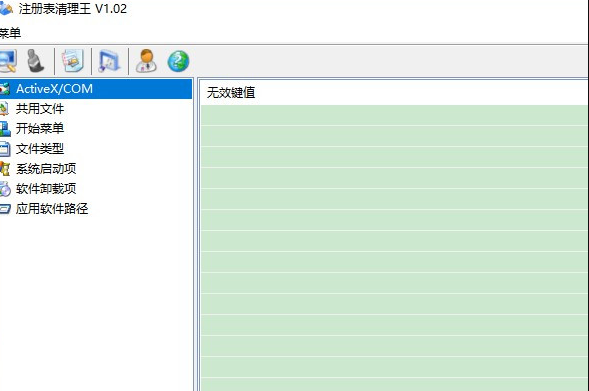Click the 注册表清理王 V1.02 window title

(x=73, y=8)
